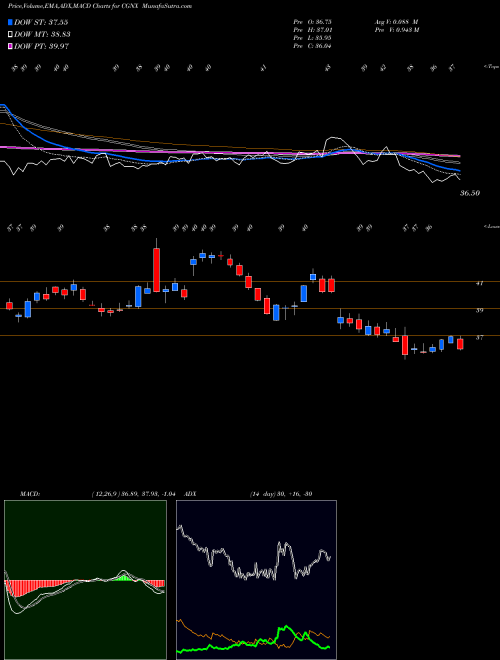The image size is (500, 660).
Task: Click the 'Avg V: 0.988 M' value
Action: [x=396, y=22]
